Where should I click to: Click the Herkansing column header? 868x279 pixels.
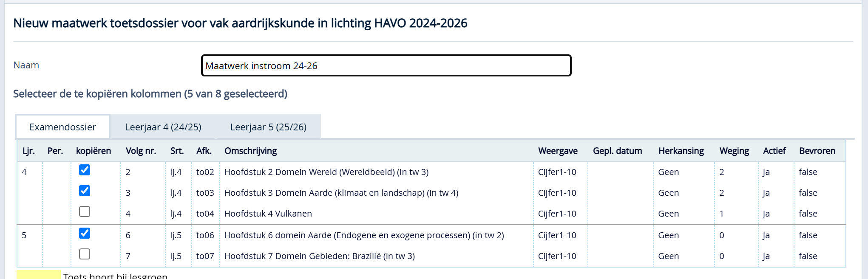681,151
